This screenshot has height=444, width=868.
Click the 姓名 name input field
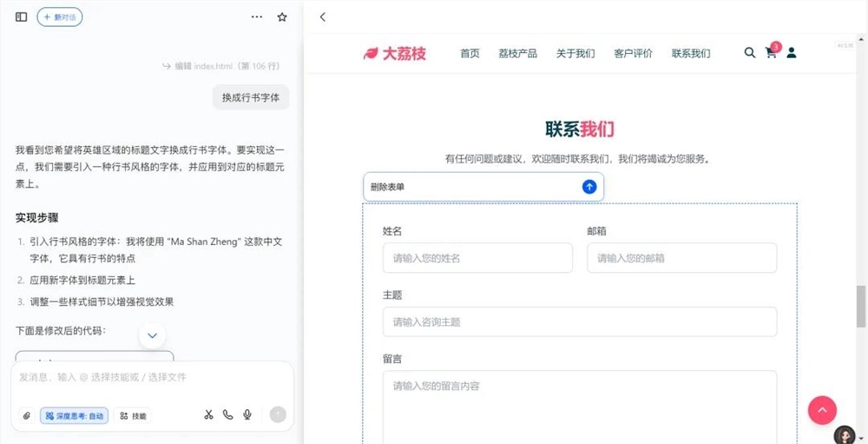(477, 258)
